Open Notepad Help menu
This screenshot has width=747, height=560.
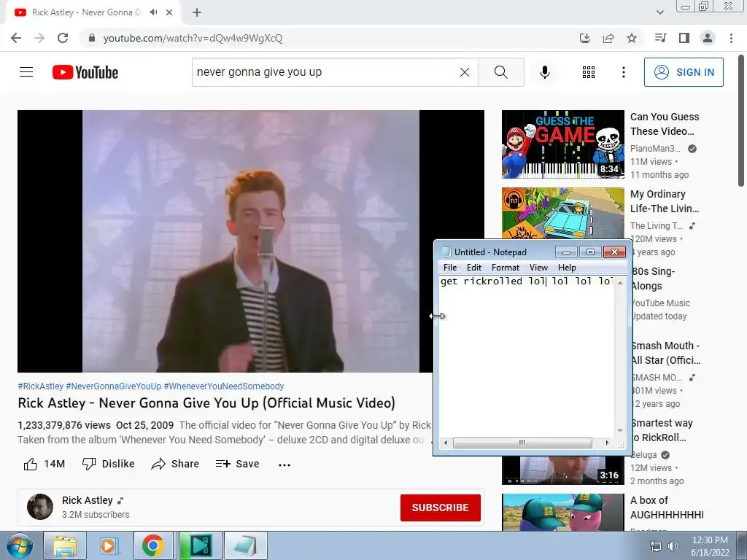pyautogui.click(x=567, y=267)
